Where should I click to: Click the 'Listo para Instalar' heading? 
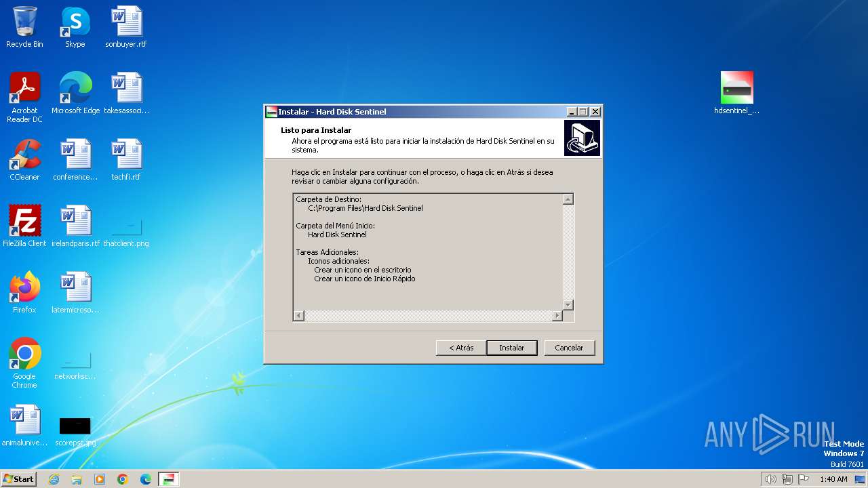point(316,130)
